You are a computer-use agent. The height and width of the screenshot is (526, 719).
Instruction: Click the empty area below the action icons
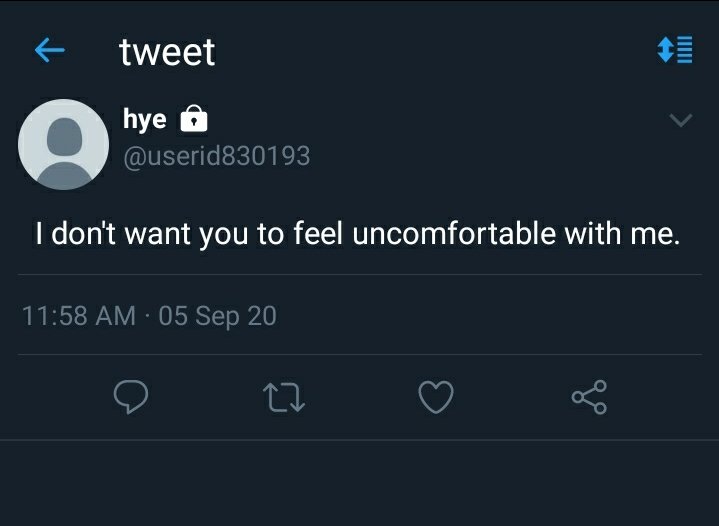click(360, 483)
